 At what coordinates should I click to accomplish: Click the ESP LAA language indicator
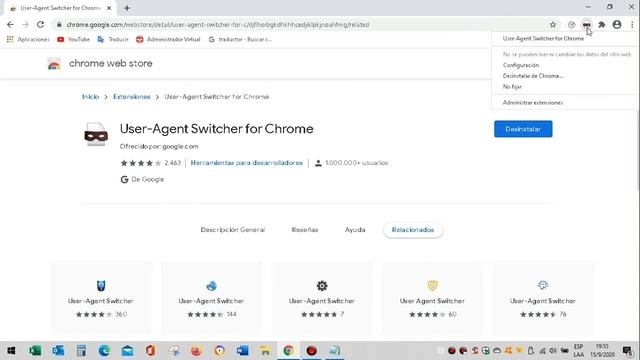pos(578,351)
